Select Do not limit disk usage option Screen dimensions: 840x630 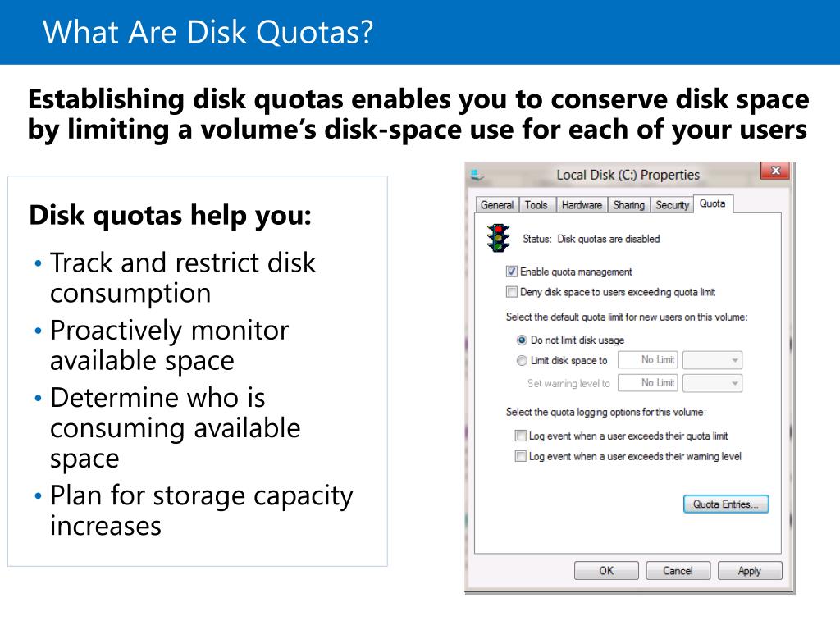click(521, 340)
